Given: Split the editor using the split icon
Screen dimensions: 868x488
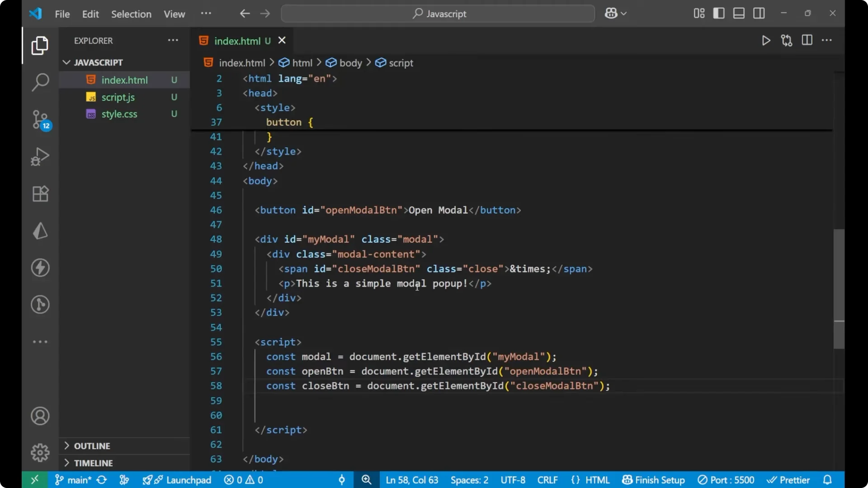Looking at the screenshot, I should (807, 40).
